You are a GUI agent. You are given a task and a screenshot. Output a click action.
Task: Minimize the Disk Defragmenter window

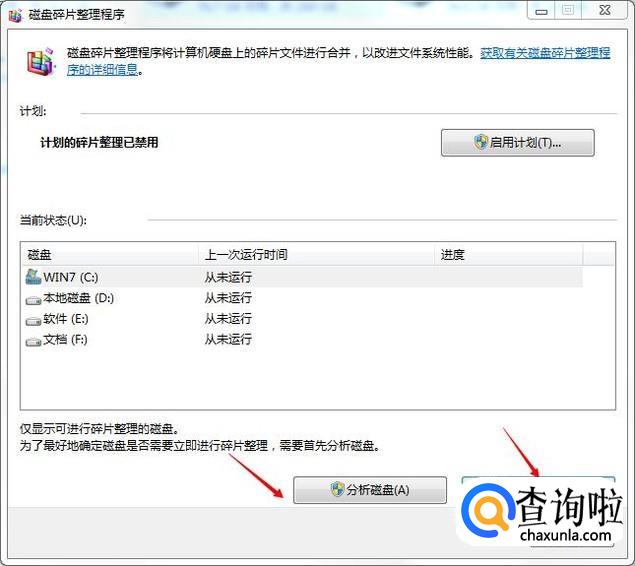coord(541,11)
